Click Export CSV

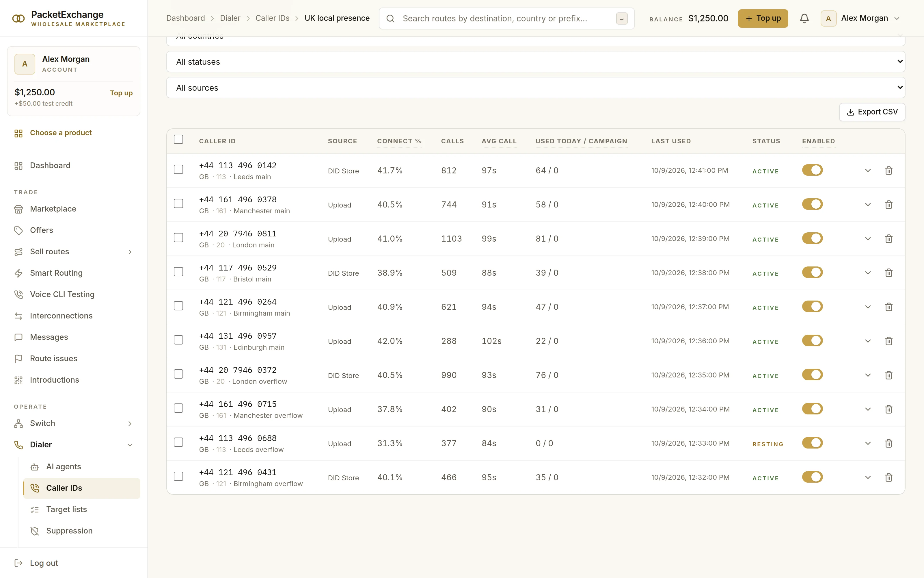(x=872, y=112)
